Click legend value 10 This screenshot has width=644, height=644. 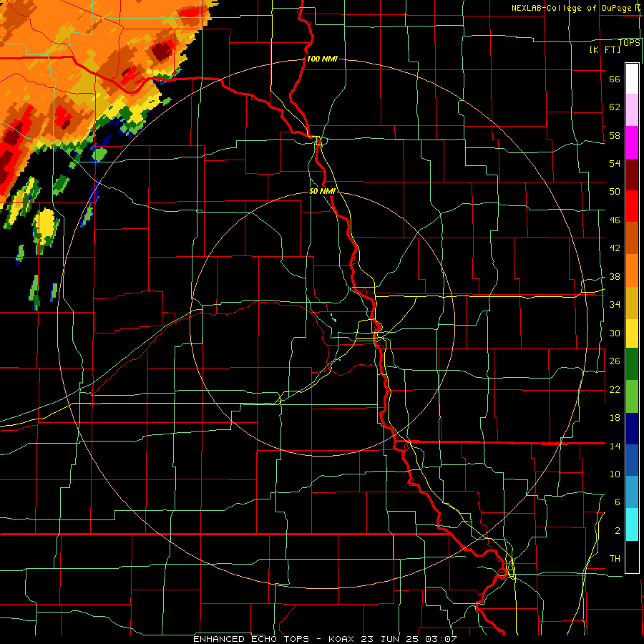pyautogui.click(x=615, y=474)
